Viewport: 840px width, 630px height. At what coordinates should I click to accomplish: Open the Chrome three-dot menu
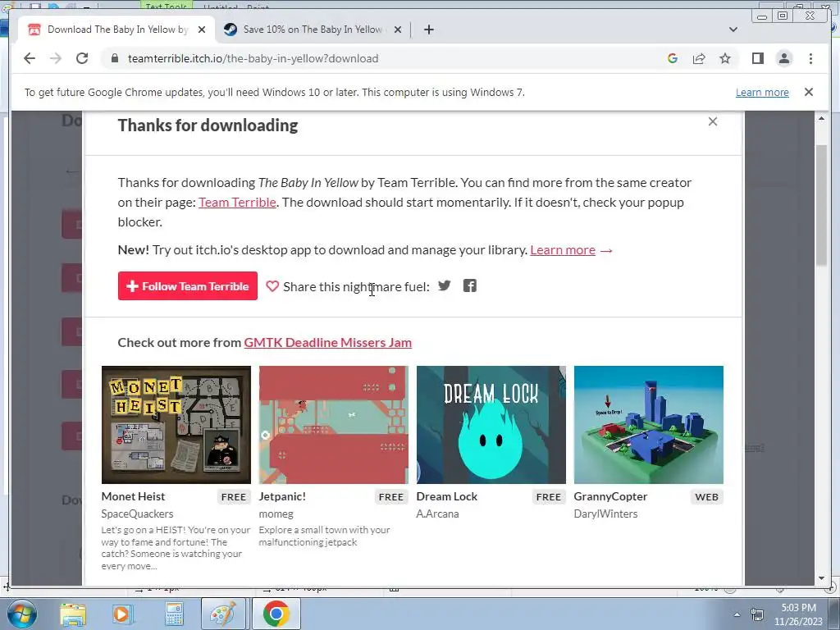[x=810, y=58]
